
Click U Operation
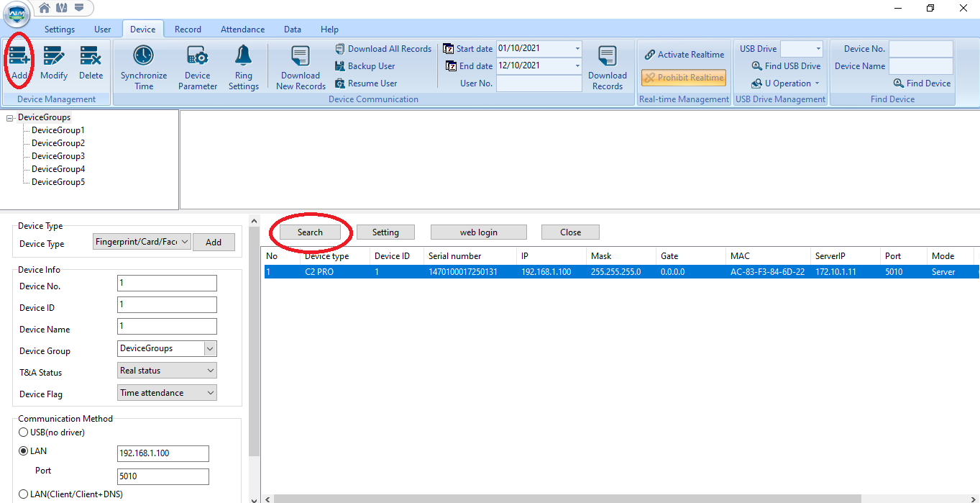[x=785, y=83]
